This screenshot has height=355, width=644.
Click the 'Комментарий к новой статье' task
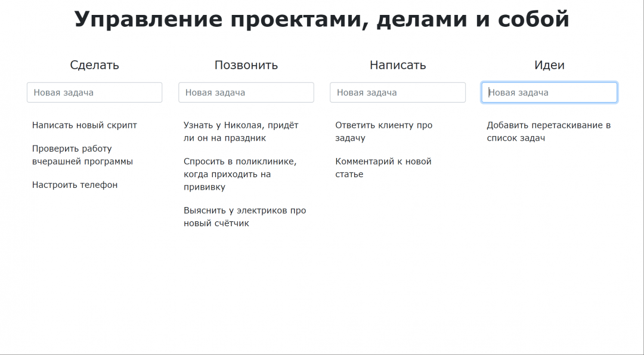pos(383,168)
